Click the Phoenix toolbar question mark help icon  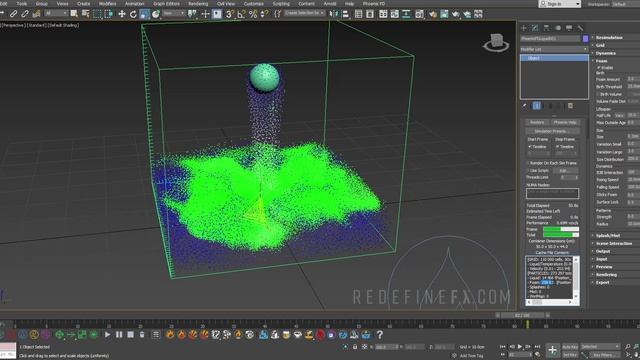(x=380, y=335)
